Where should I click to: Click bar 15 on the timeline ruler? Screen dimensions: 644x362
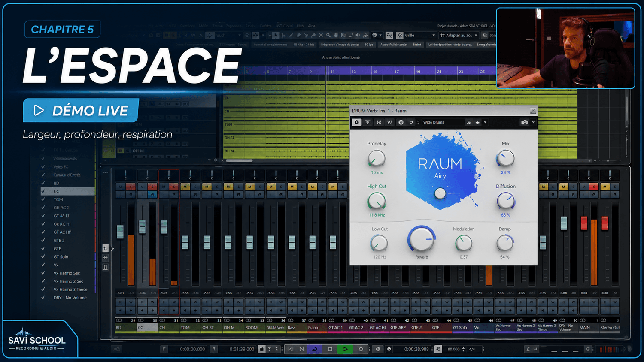coord(375,72)
